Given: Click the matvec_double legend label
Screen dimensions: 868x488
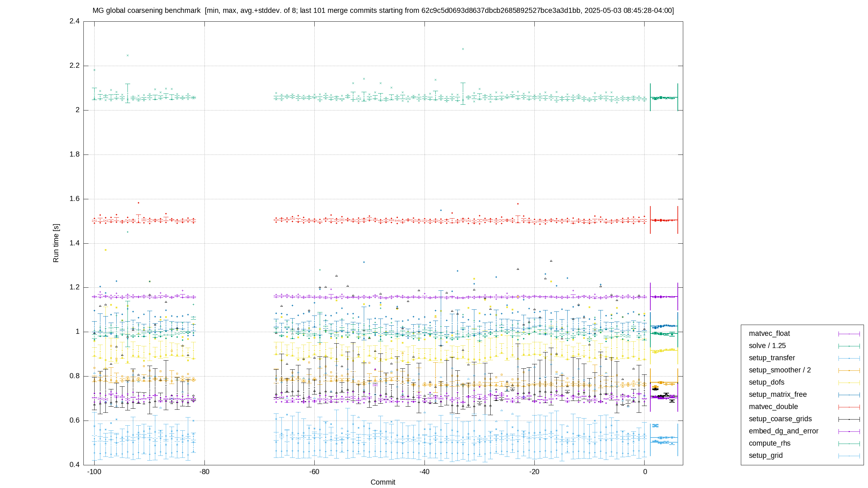Looking at the screenshot, I should (x=773, y=407).
